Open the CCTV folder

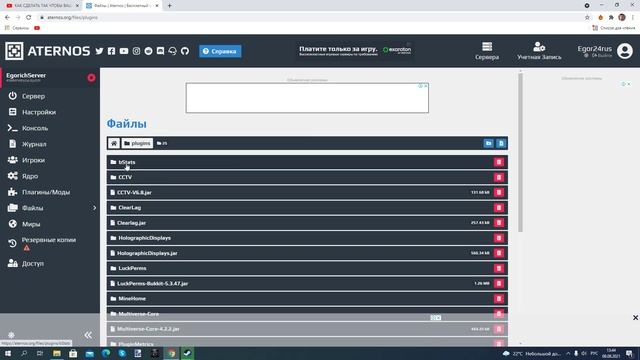point(125,177)
